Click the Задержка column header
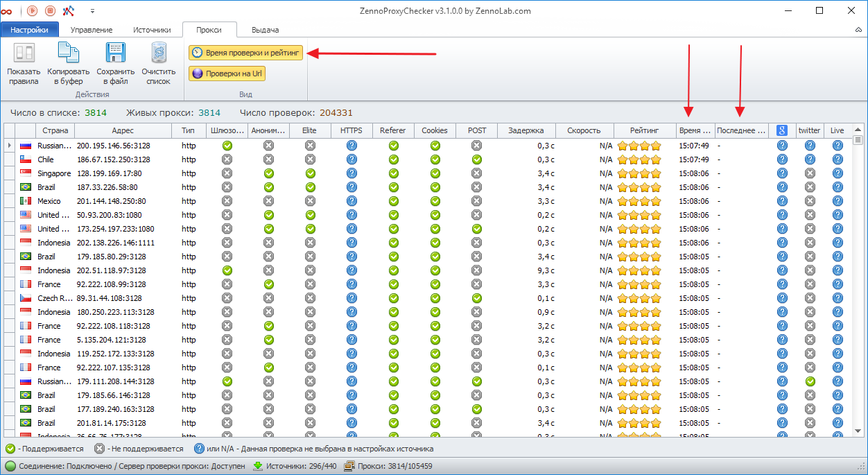The width and height of the screenshot is (868, 475). tap(526, 130)
